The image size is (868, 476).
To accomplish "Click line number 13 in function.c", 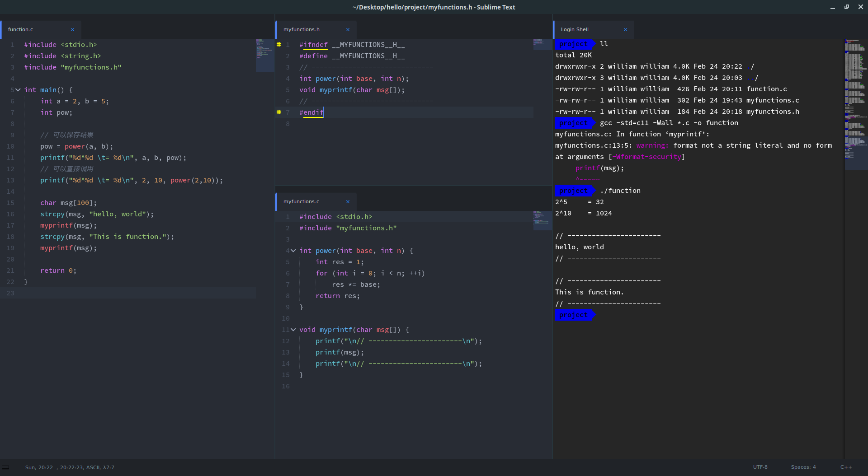I will click(10, 180).
